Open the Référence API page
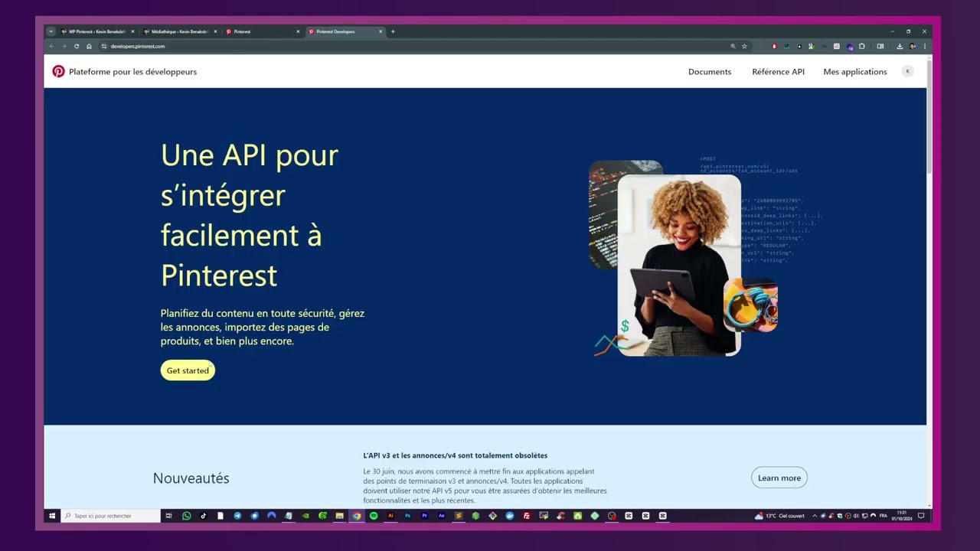Screen dimensions: 980x551 [778, 71]
